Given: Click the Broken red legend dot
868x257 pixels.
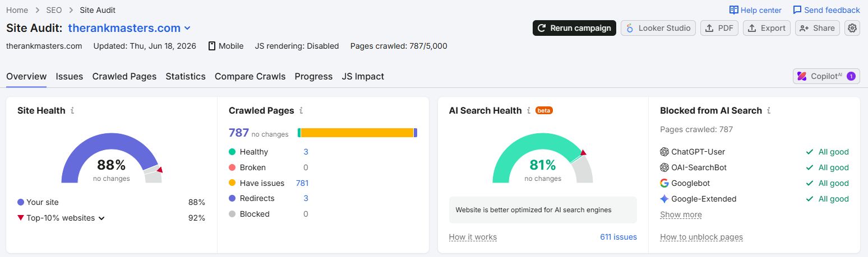Looking at the screenshot, I should pyautogui.click(x=232, y=167).
